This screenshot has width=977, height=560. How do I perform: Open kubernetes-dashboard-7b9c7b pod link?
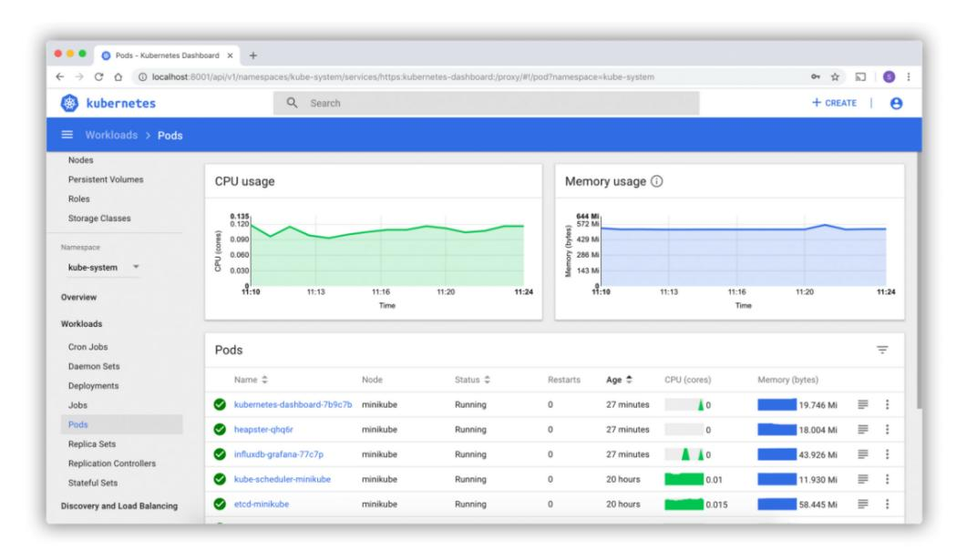coord(293,404)
